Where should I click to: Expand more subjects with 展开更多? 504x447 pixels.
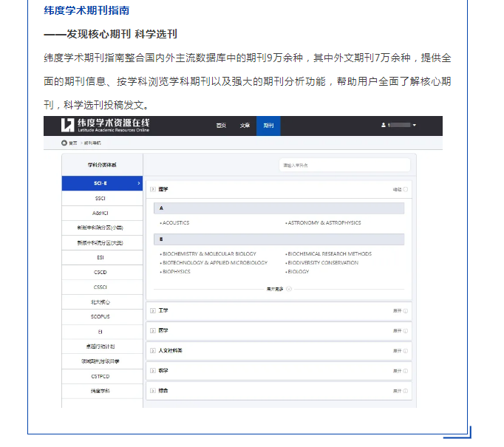click(279, 289)
